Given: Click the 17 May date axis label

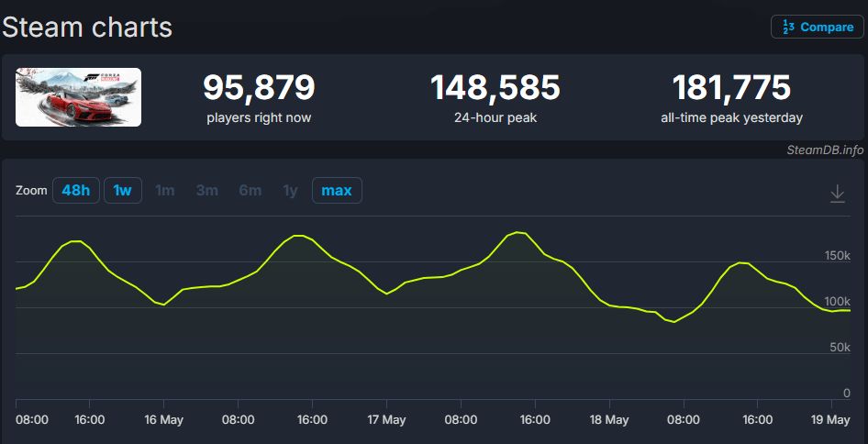Looking at the screenshot, I should [386, 419].
